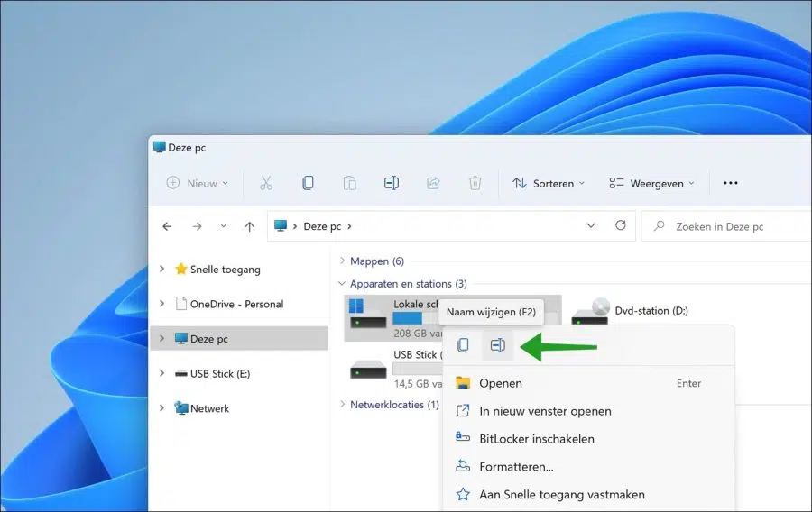Click the Cut scissors icon in toolbar
The height and width of the screenshot is (512, 812).
[265, 183]
